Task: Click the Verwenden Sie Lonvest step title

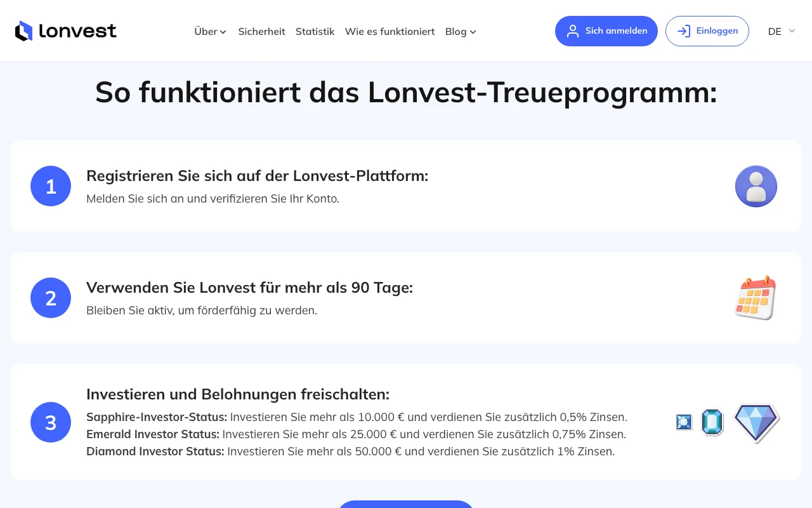Action: (x=250, y=288)
